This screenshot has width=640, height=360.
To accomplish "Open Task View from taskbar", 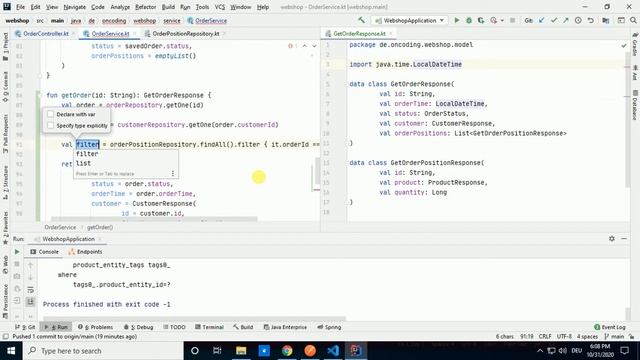I will [x=217, y=351].
